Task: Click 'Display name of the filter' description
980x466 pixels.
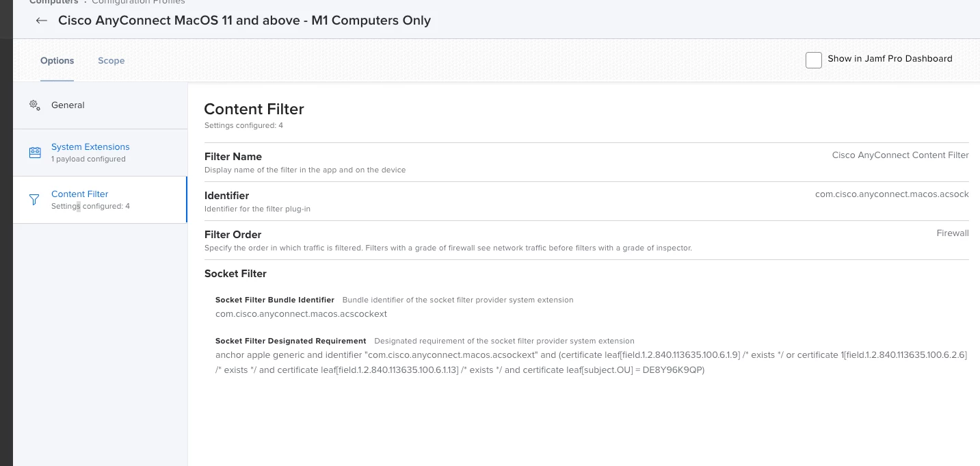Action: pyautogui.click(x=305, y=170)
